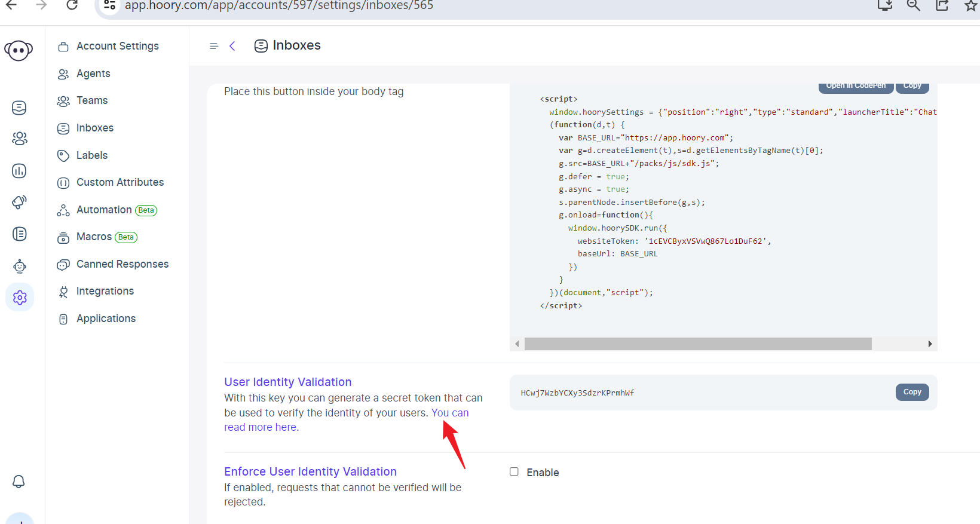
Task: Open the notifications bell icon
Action: 19,482
